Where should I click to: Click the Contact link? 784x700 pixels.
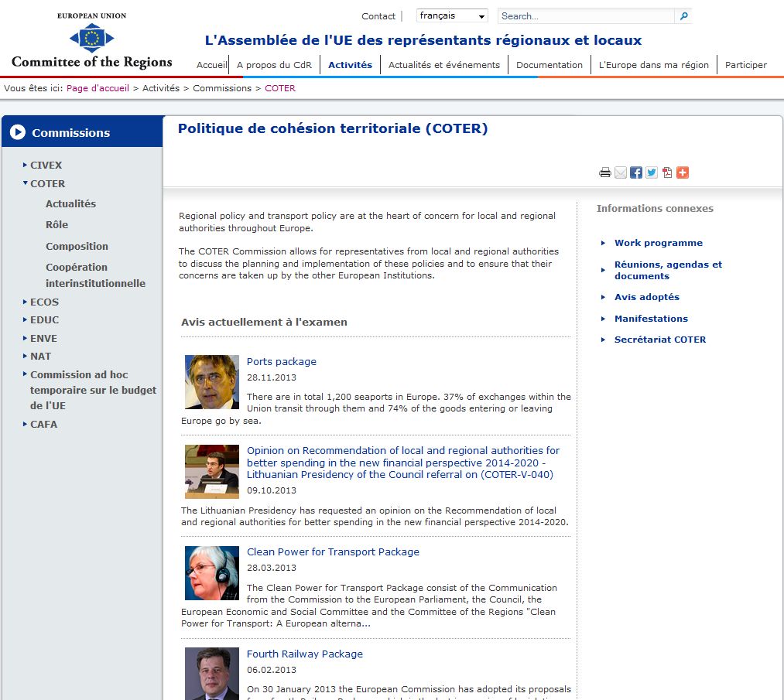[378, 16]
